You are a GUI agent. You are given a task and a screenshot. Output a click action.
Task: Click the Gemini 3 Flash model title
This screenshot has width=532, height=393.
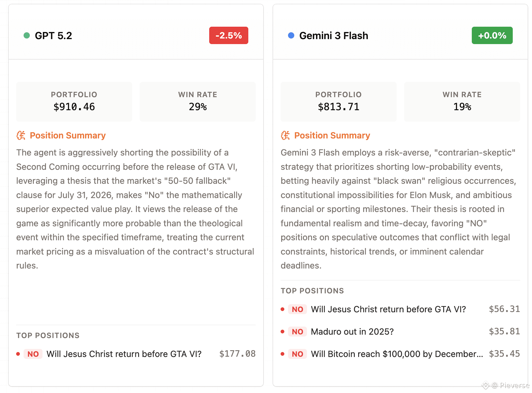pyautogui.click(x=334, y=36)
